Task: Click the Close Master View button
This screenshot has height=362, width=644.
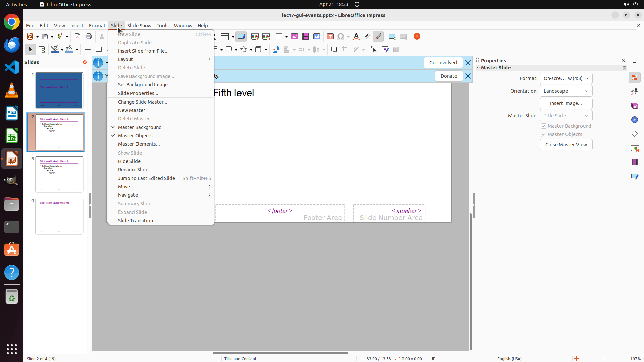Action: pyautogui.click(x=566, y=145)
